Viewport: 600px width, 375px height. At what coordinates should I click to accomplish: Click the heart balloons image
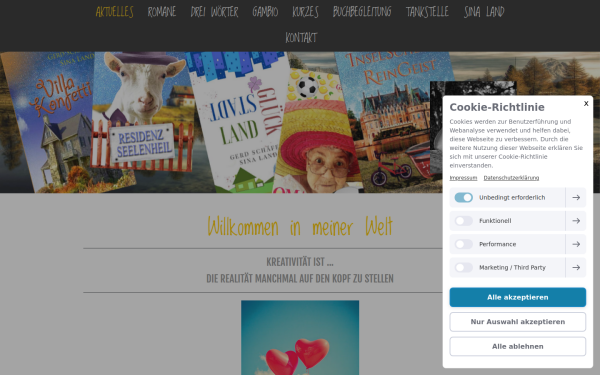(300, 338)
